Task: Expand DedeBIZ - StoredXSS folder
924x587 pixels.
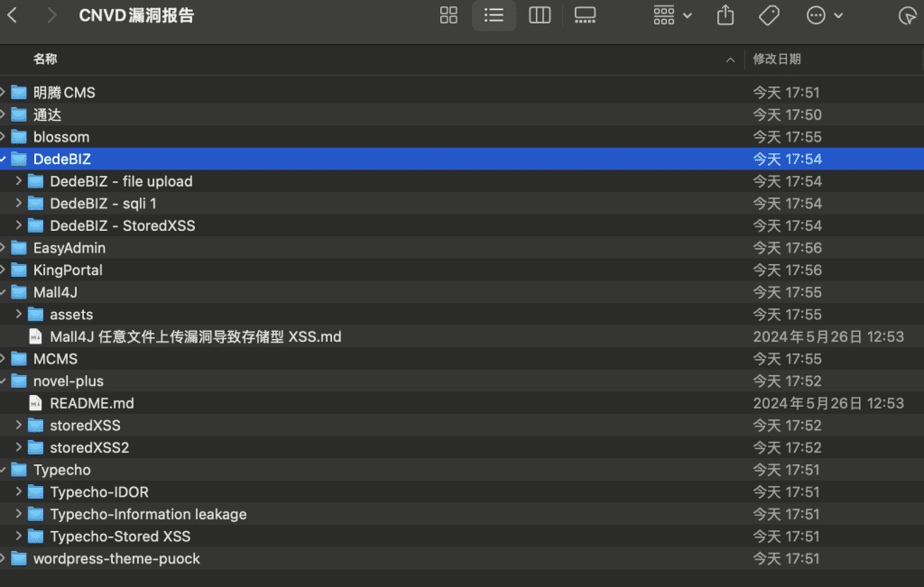Action: 18,225
